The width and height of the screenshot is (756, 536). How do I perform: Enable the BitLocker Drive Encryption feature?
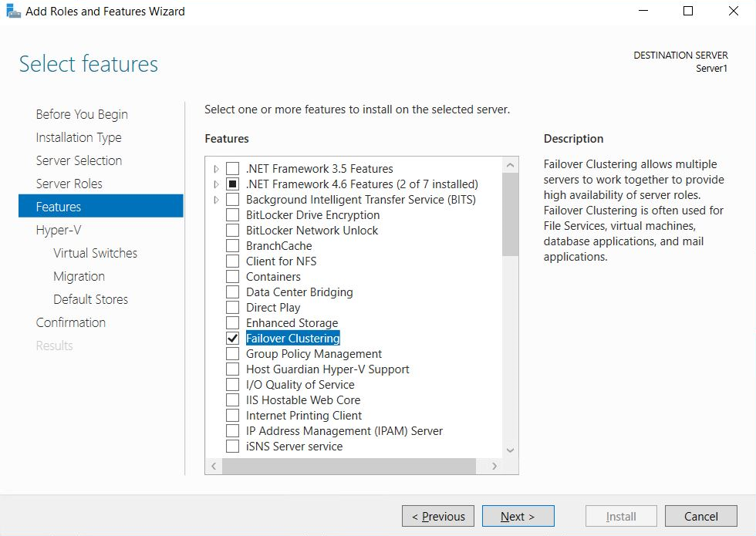pyautogui.click(x=232, y=214)
